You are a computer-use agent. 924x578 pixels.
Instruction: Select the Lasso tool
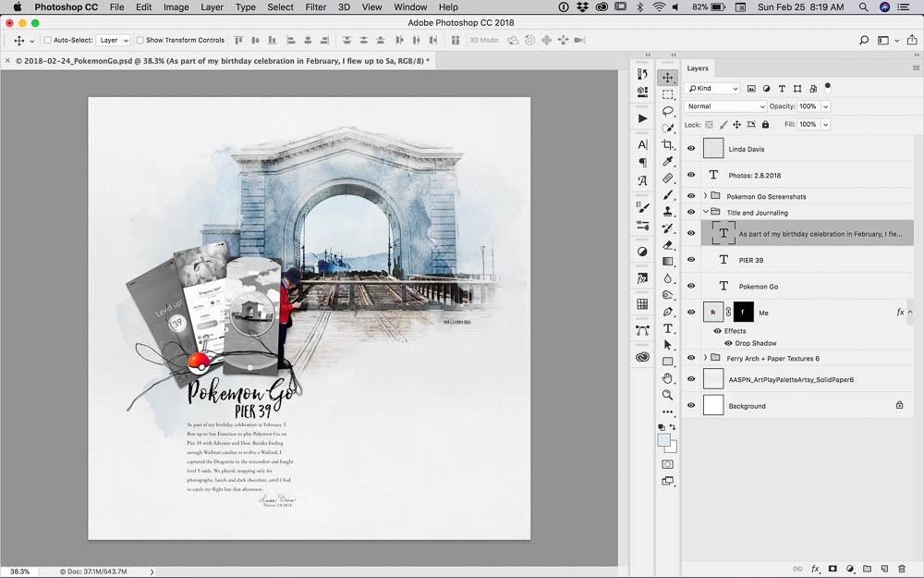click(667, 111)
